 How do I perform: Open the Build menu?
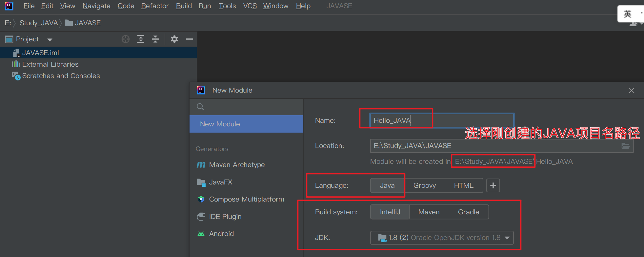[x=184, y=6]
